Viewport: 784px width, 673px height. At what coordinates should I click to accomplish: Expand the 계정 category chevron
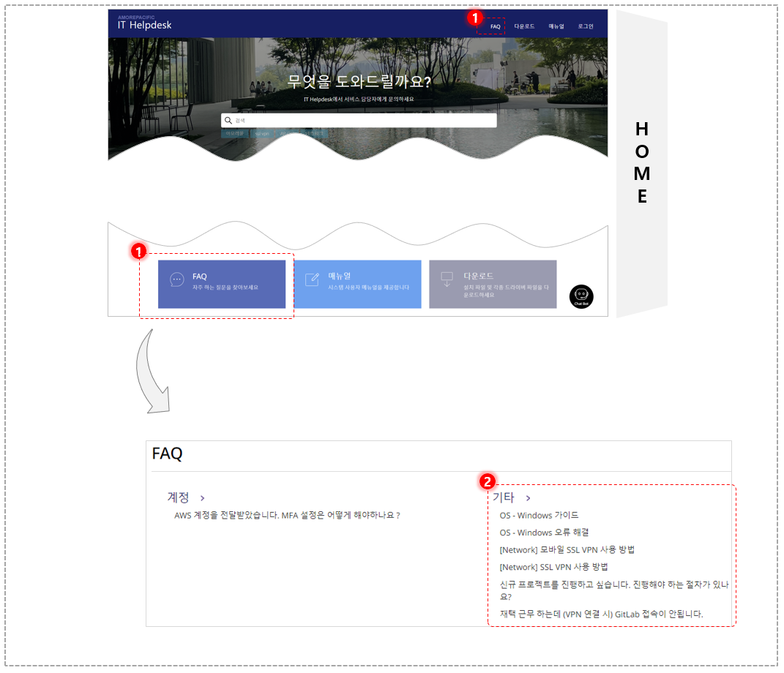203,498
